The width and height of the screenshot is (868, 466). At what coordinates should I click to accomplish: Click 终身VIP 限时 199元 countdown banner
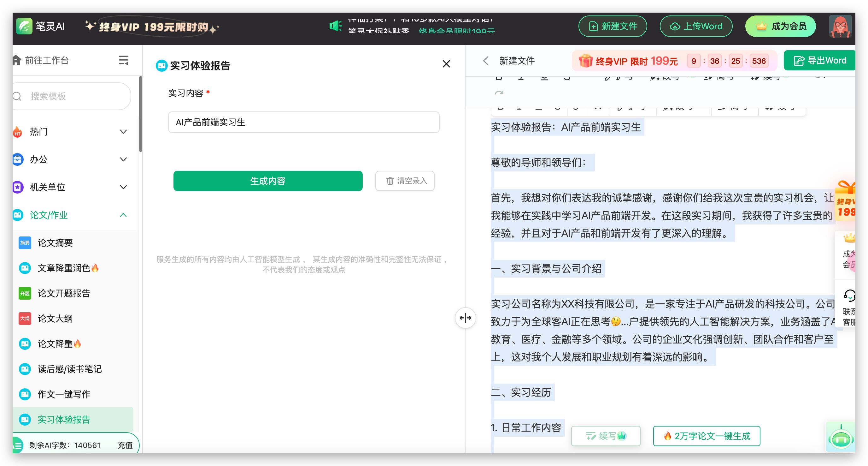click(x=675, y=61)
